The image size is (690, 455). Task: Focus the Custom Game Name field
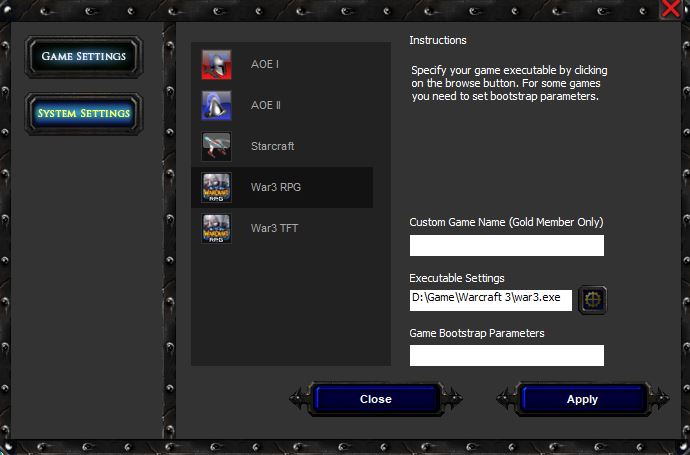[x=506, y=245]
